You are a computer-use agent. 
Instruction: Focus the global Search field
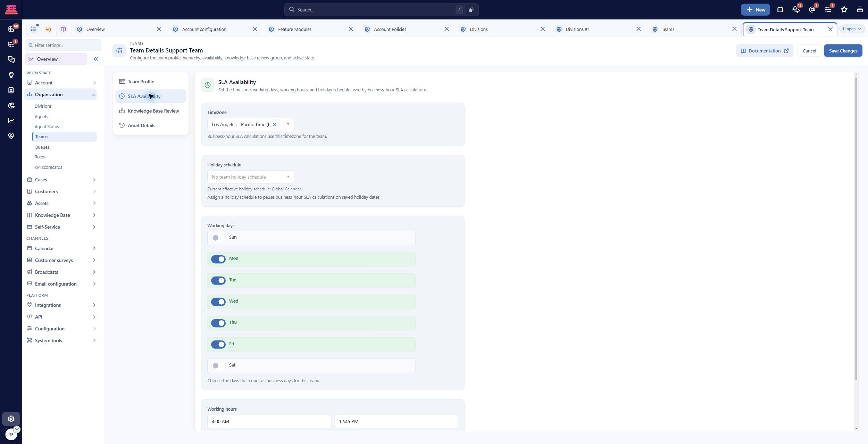pos(375,10)
